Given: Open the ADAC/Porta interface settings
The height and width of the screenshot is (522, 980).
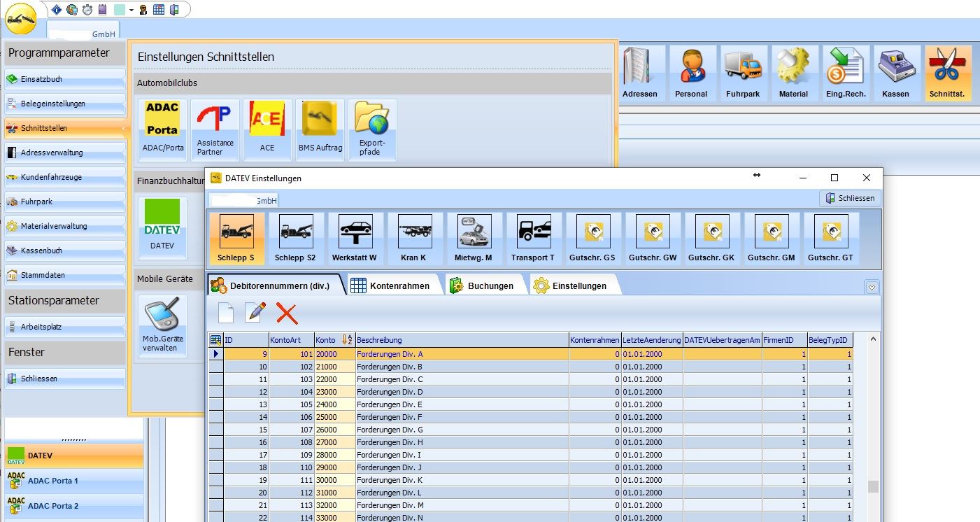Looking at the screenshot, I should pos(162,127).
